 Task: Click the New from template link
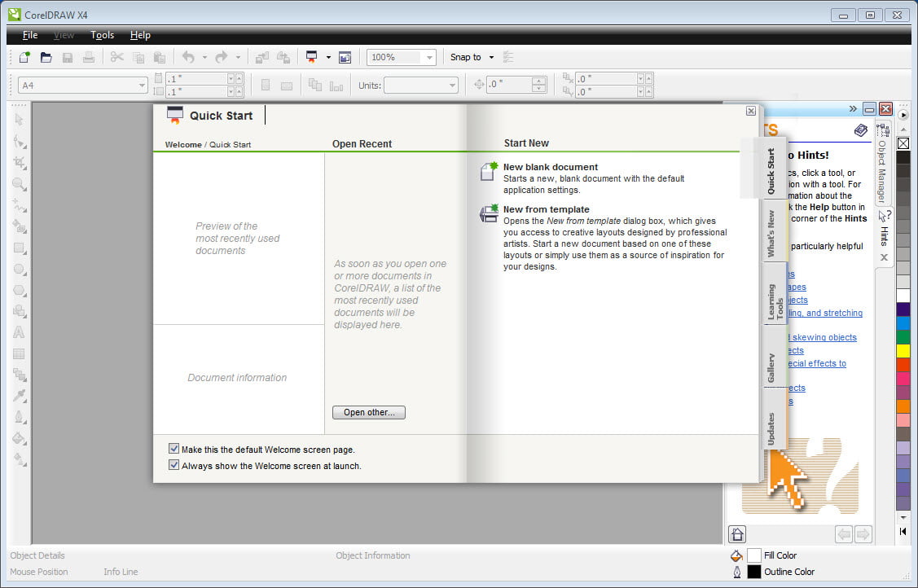tap(547, 208)
